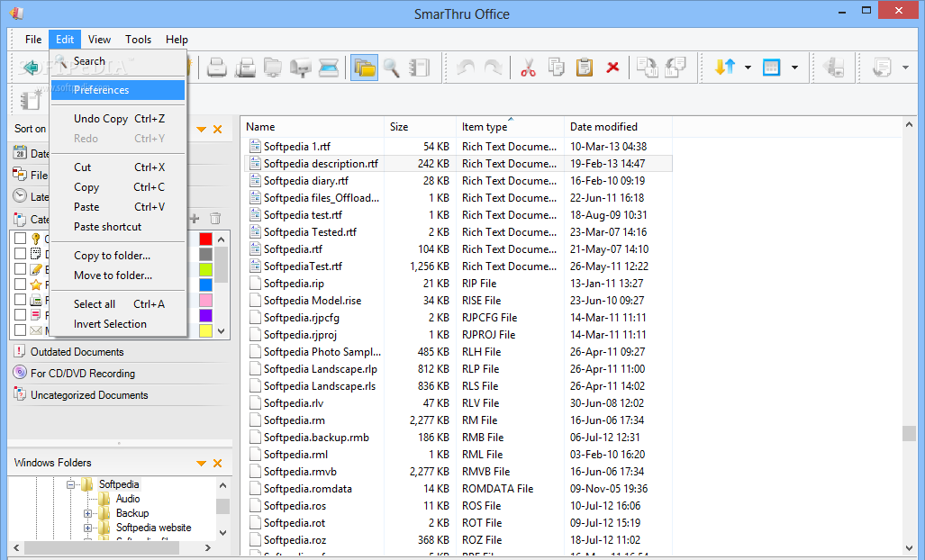Viewport: 925px width, 560px height.
Task: Select the Softpedia description.rtf file row
Action: click(458, 163)
